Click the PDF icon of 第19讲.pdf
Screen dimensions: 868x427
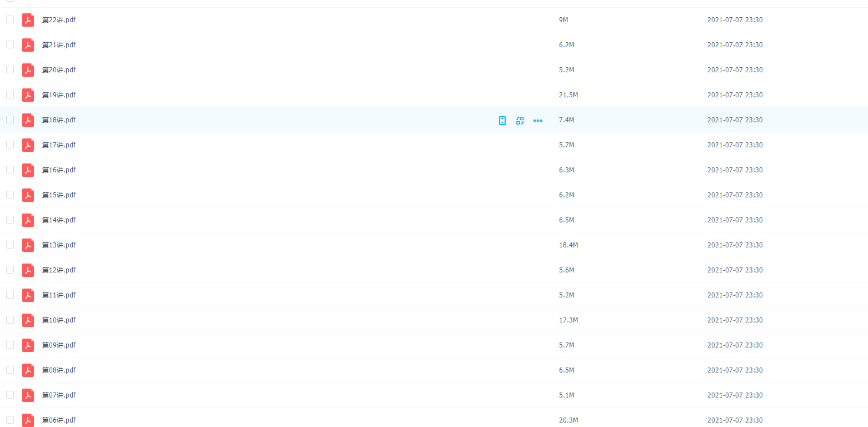pos(28,95)
